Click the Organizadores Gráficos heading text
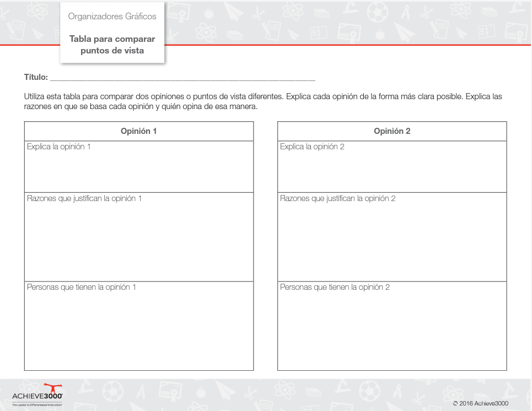The image size is (532, 411). [112, 17]
